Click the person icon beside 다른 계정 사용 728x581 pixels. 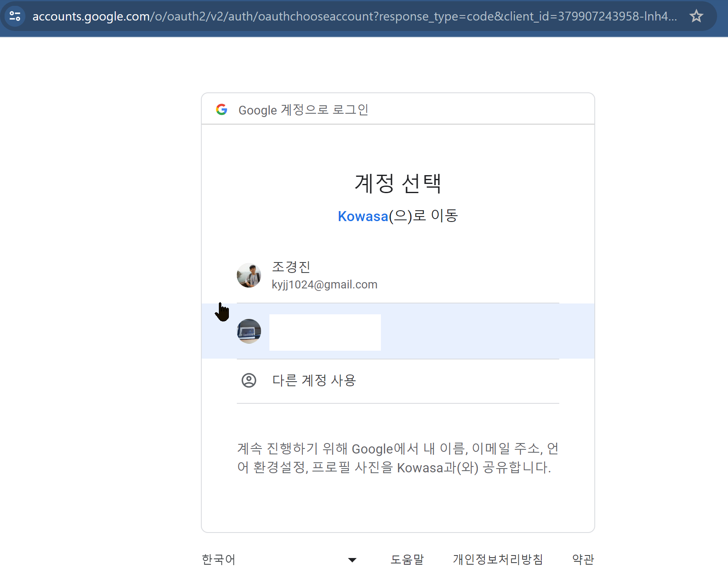click(249, 380)
